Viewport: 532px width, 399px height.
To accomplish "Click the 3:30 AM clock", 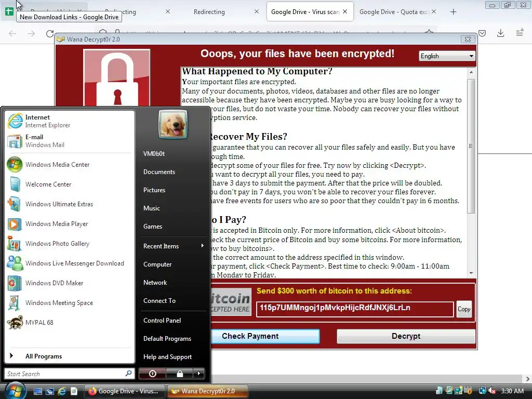I will click(x=512, y=391).
